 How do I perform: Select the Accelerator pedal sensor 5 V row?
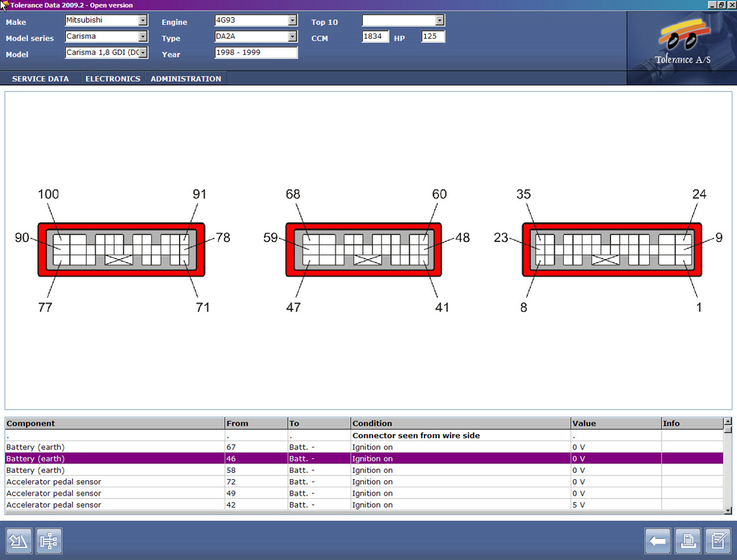pos(114,505)
